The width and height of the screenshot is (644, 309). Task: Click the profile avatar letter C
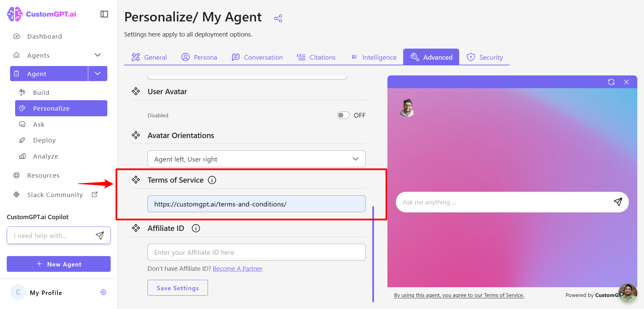coord(18,292)
